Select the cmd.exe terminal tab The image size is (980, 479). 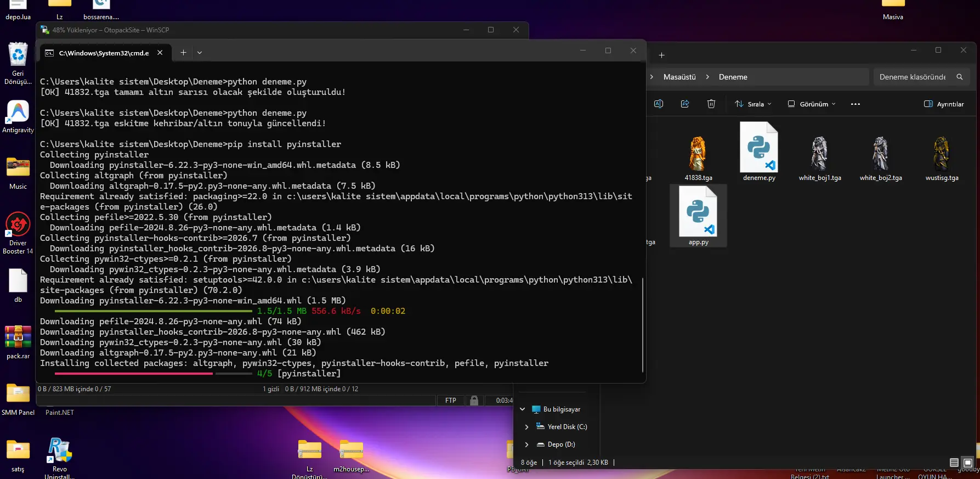click(x=104, y=53)
